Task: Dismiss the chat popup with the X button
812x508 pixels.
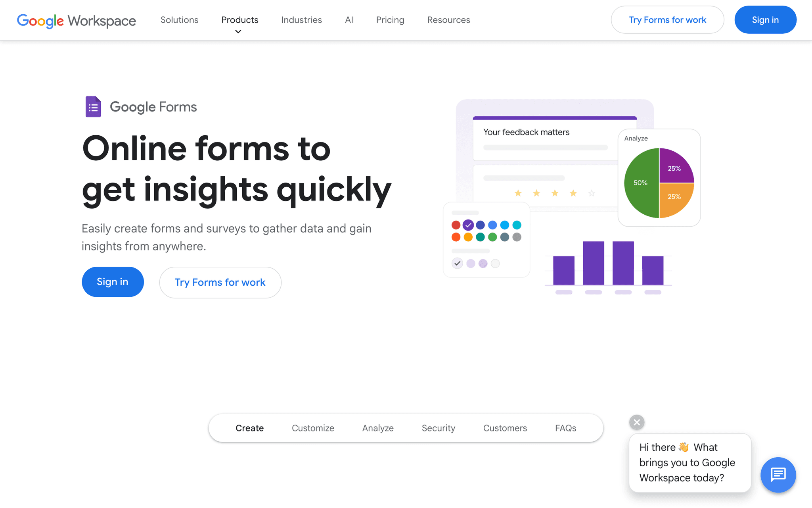Action: click(636, 422)
